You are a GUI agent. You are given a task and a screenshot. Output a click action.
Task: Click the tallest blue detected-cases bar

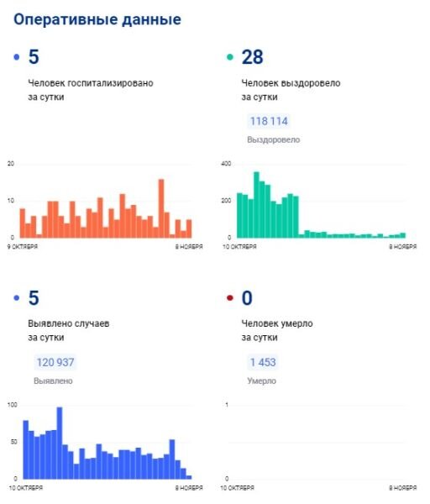coord(60,444)
